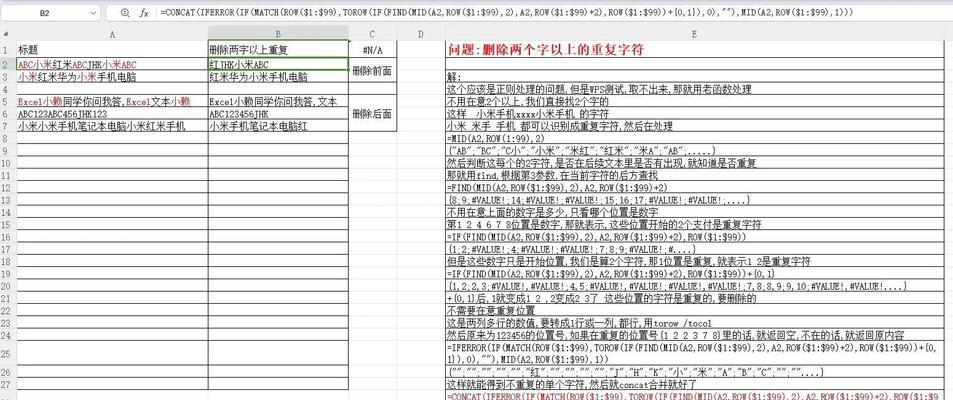Click the cell containing 解:
953x400 pixels.
pos(695,77)
